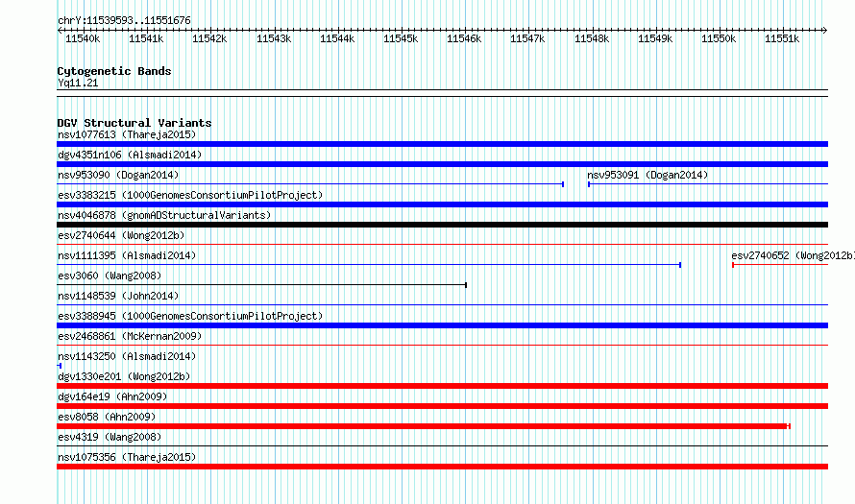Select the red dgv1330e201 variant bar
This screenshot has width=855, height=504.
pyautogui.click(x=442, y=386)
